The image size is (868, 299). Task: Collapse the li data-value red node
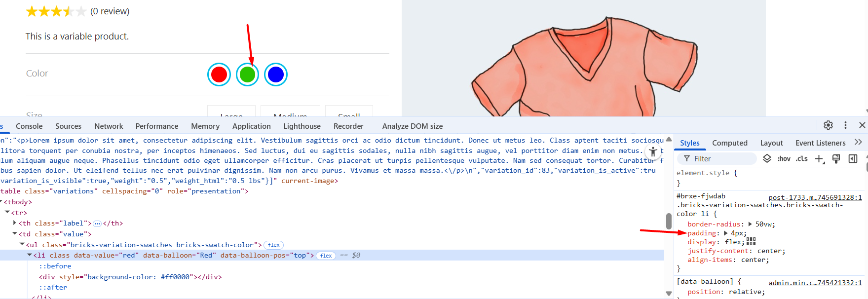30,255
